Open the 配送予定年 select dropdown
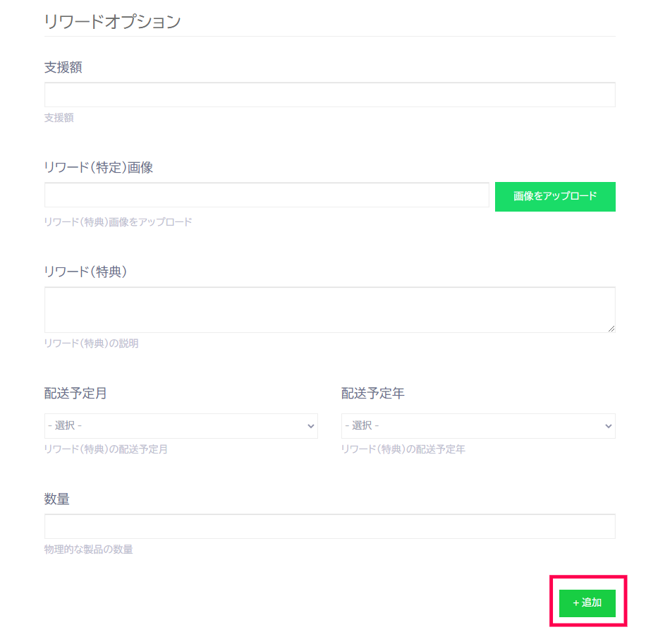This screenshot has height=644, width=658. pos(478,426)
